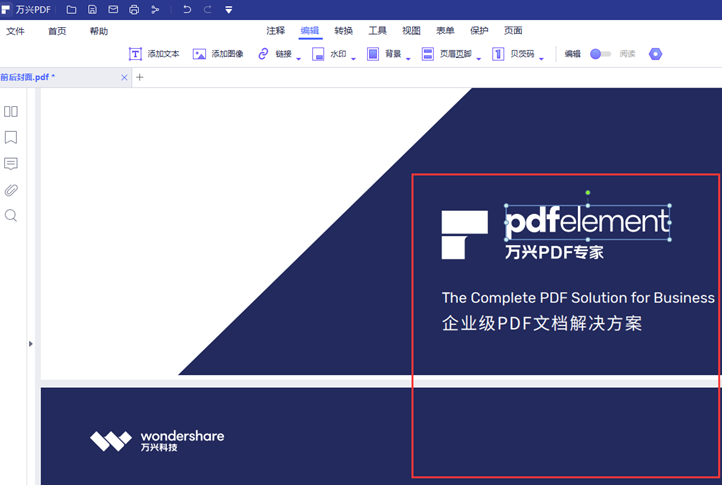
Task: Toggle the 编辑/阅读 mode switch
Action: [x=600, y=54]
